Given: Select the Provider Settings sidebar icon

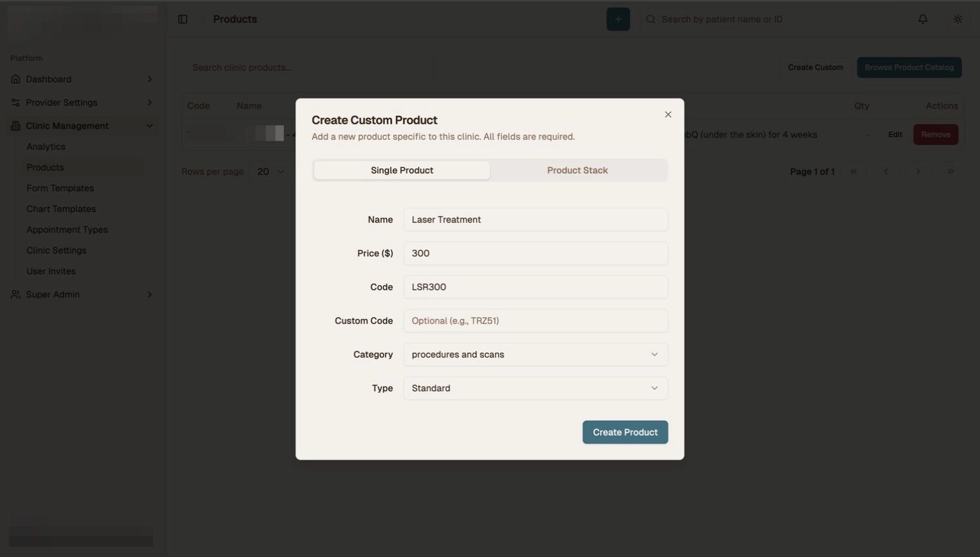Looking at the screenshot, I should (x=14, y=102).
